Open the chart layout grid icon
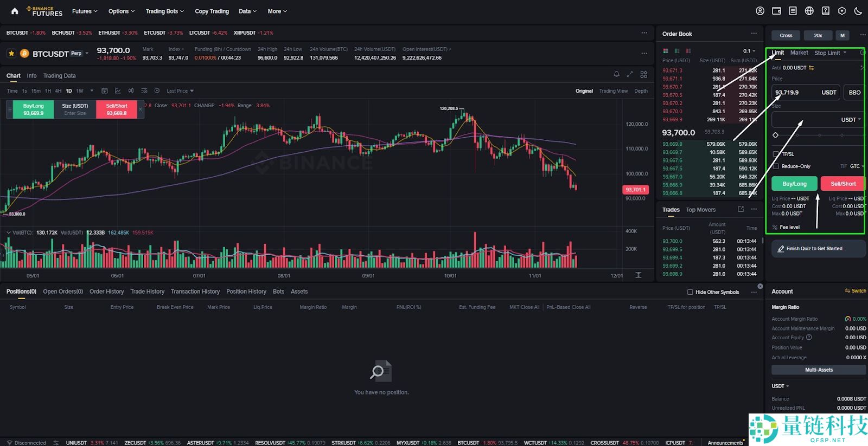 (x=644, y=74)
